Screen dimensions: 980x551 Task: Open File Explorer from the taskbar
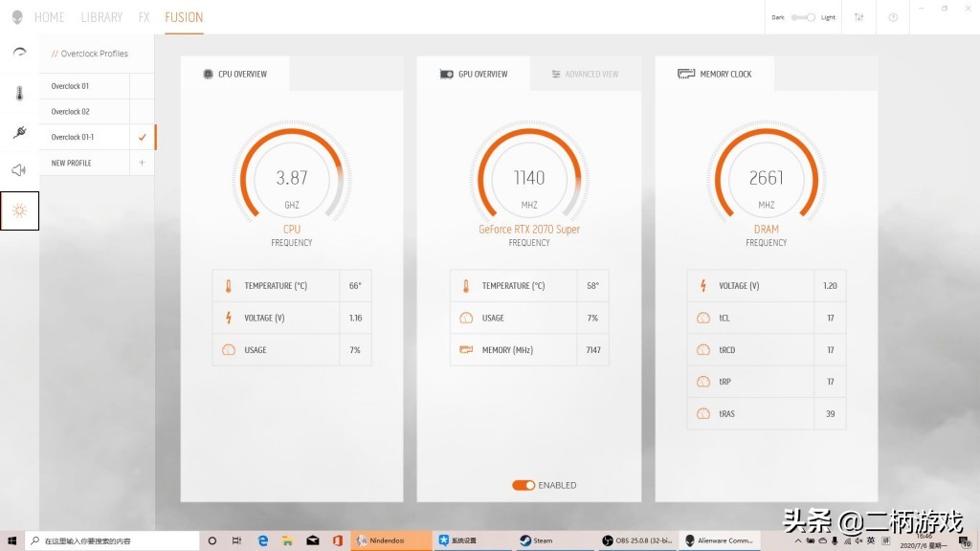[287, 540]
